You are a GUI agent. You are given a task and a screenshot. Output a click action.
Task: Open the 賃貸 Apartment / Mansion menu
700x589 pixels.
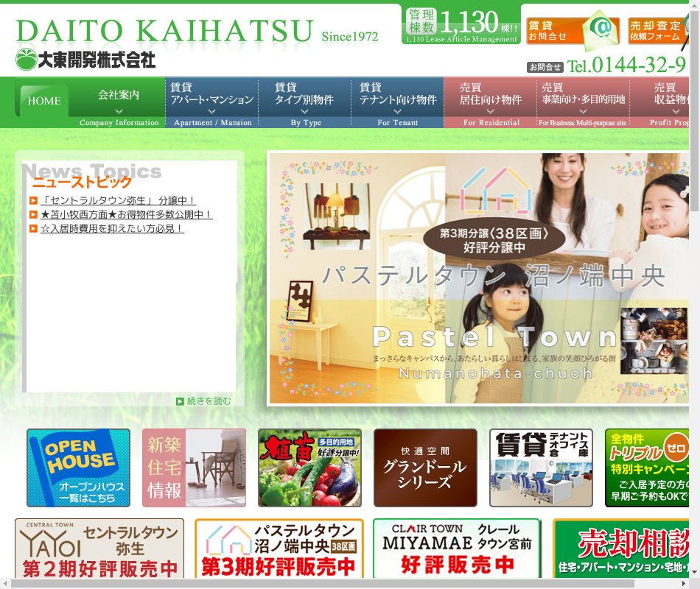[212, 103]
